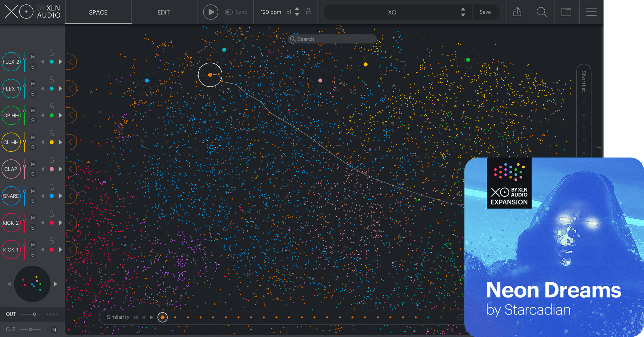Image resolution: width=644 pixels, height=337 pixels.
Task: Select the KICK 1 channel pad
Action: [x=11, y=249]
